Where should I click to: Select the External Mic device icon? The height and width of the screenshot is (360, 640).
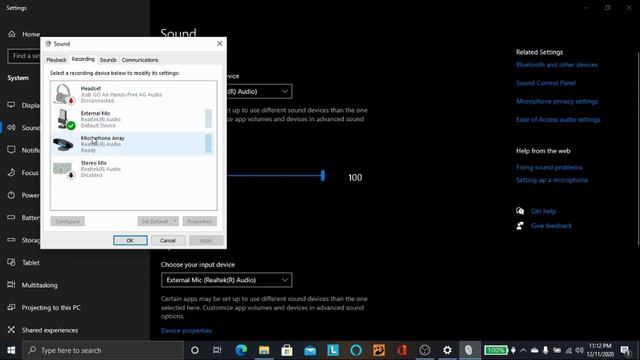(65, 119)
